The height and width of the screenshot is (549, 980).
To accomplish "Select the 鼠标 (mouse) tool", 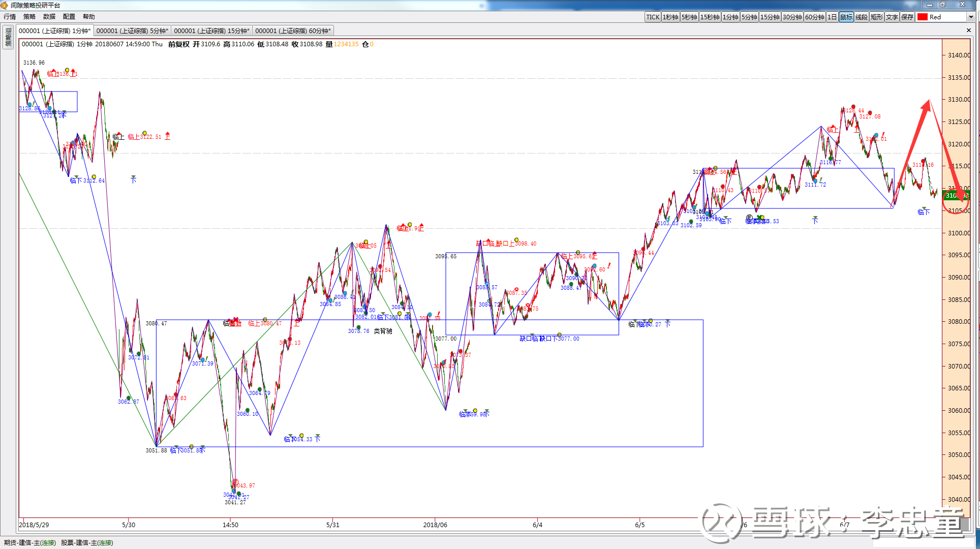I will coord(846,17).
